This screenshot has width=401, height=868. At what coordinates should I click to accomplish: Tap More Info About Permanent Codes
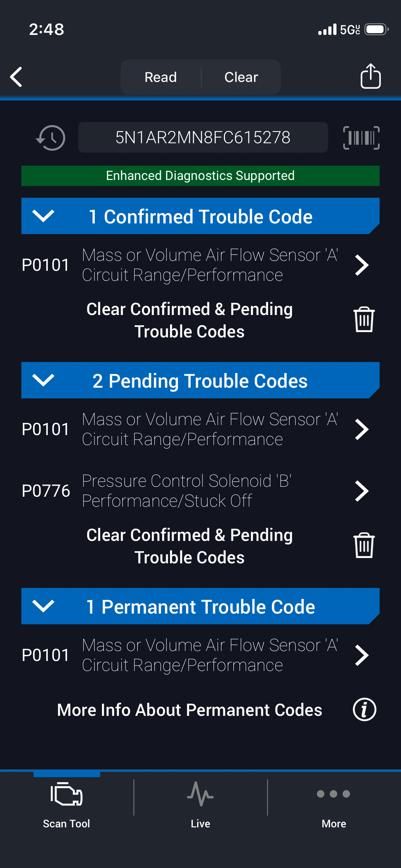[190, 710]
